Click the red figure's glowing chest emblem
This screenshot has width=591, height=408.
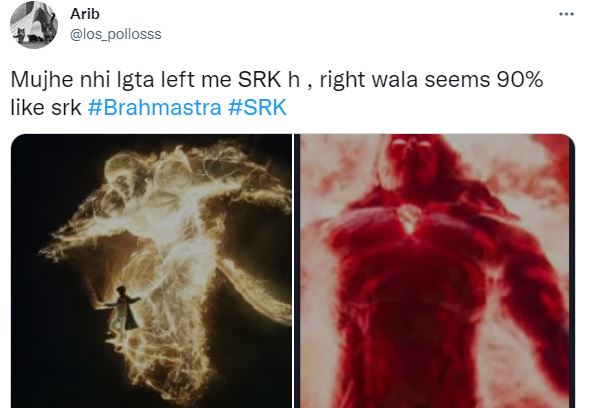(x=409, y=218)
